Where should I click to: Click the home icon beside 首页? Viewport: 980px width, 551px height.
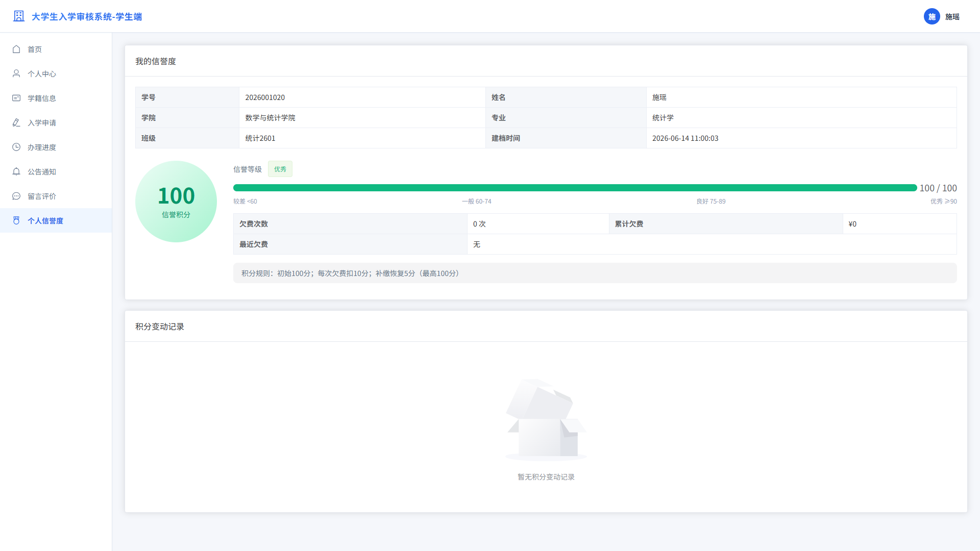coord(16,49)
